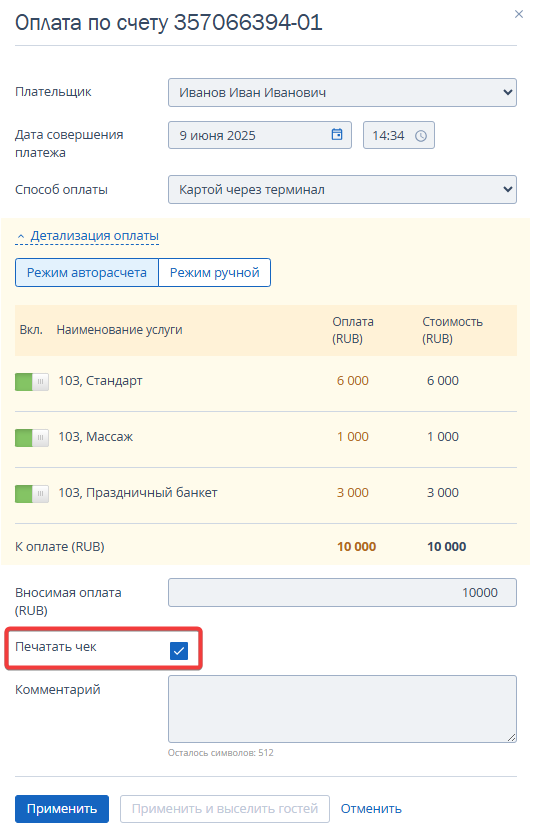
Task: Toggle the 103, Праздничный банкет switch
Action: 32,494
